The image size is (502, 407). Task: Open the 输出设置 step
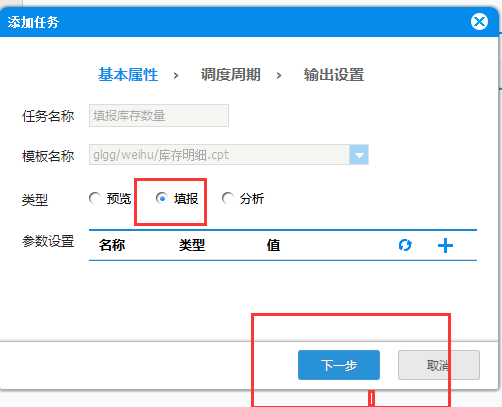(334, 75)
